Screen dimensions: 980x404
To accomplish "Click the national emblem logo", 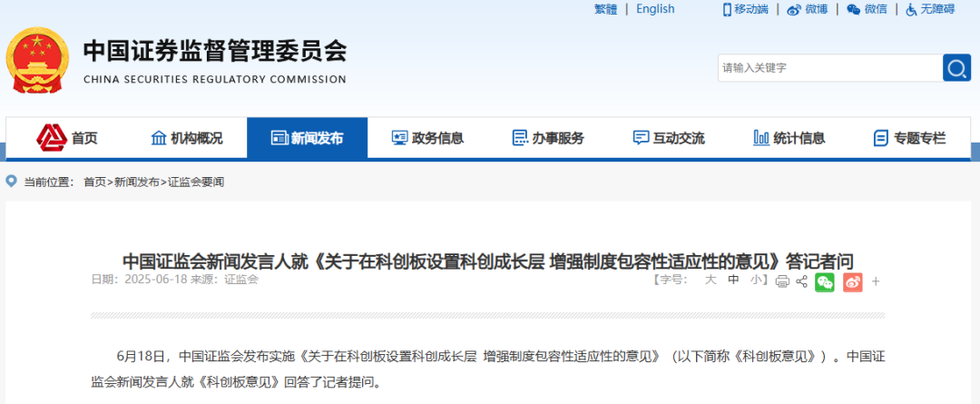I will click(x=35, y=62).
